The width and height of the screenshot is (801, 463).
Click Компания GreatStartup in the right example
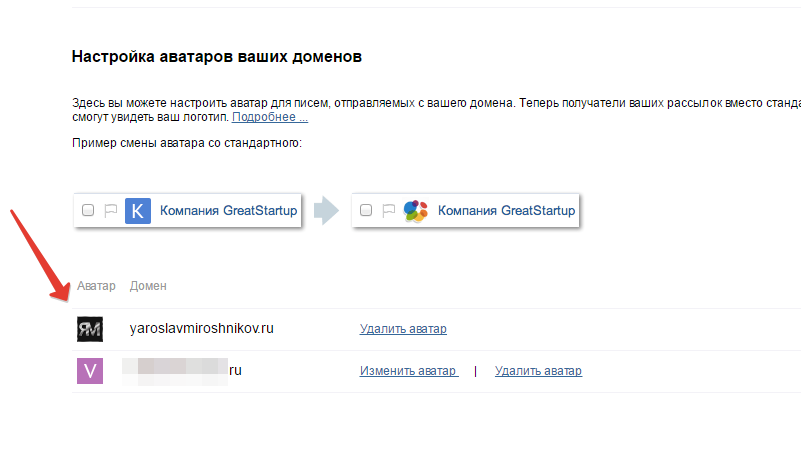coord(506,211)
